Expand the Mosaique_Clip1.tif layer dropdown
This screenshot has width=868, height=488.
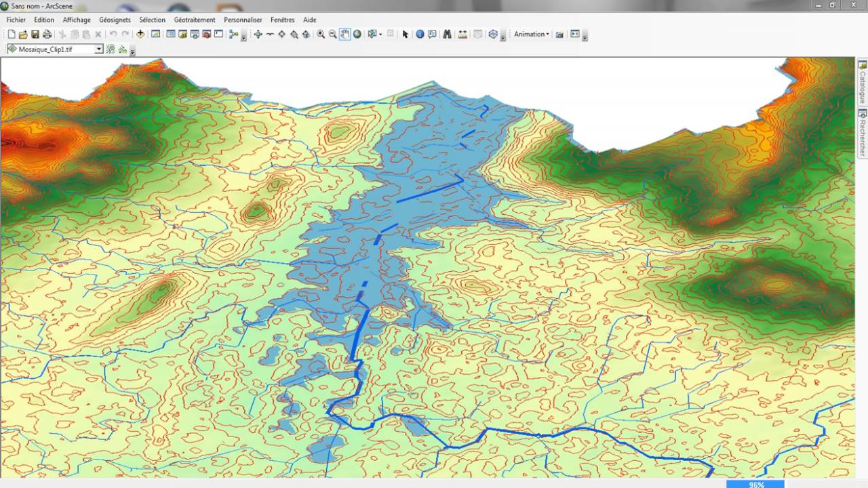point(99,49)
